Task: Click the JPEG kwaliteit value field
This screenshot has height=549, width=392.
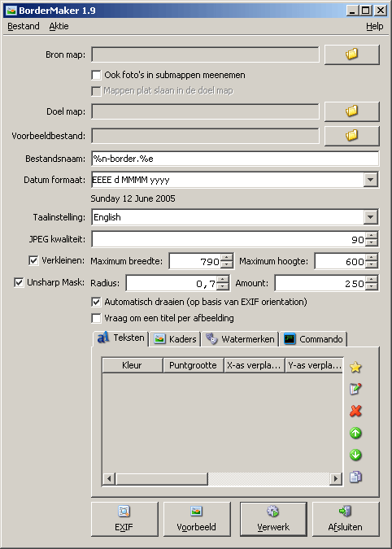Action: click(x=229, y=239)
